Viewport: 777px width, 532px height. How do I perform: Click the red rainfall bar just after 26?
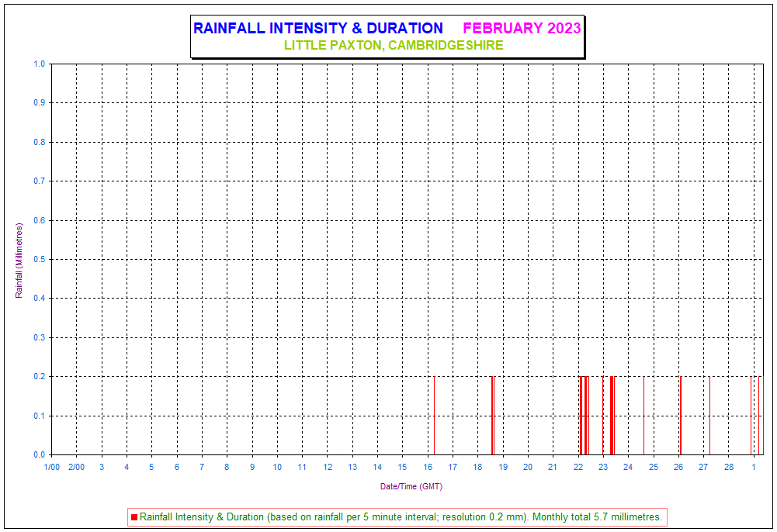(x=681, y=416)
